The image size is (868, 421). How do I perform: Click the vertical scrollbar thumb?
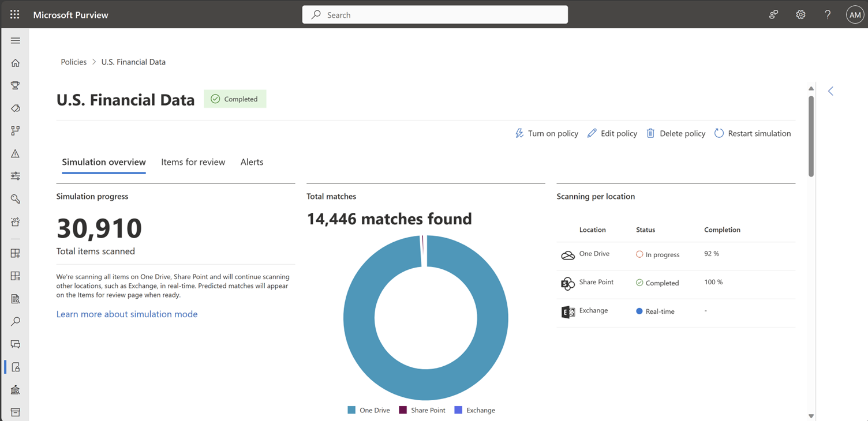click(811, 136)
